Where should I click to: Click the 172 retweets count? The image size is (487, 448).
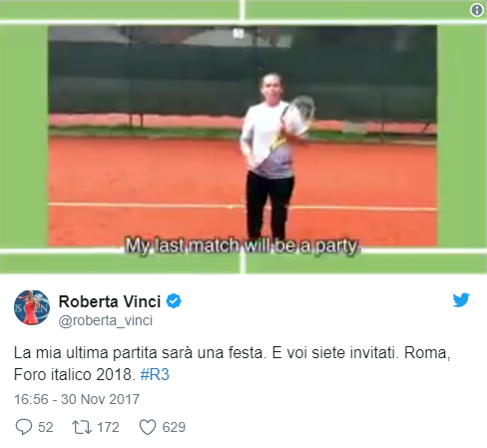coord(108,427)
